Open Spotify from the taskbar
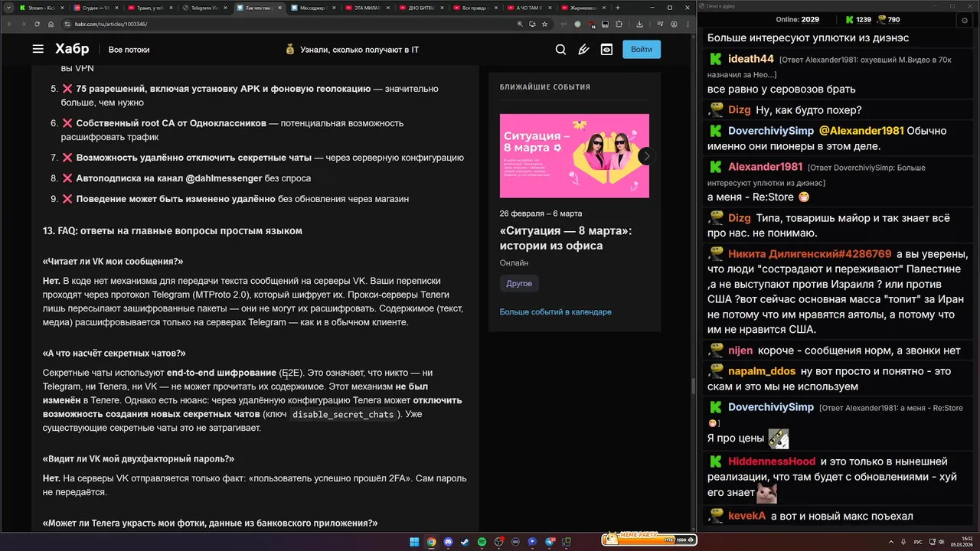The image size is (980, 551). point(482,542)
